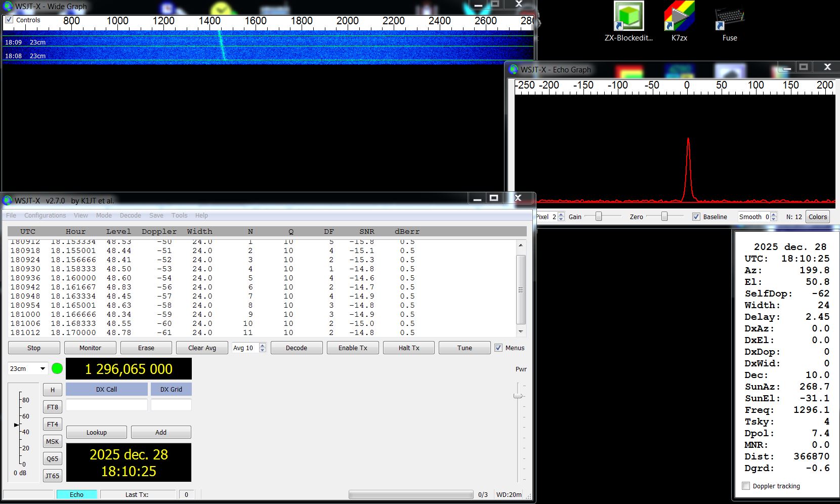This screenshot has height=504, width=840.
Task: Select the FT8 mode button
Action: [x=53, y=407]
